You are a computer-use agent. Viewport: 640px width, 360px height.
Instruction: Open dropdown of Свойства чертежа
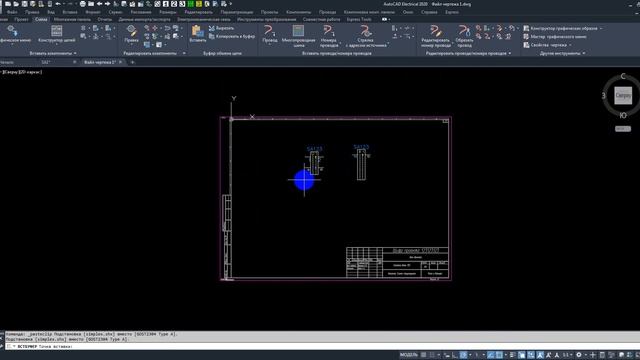(x=570, y=45)
